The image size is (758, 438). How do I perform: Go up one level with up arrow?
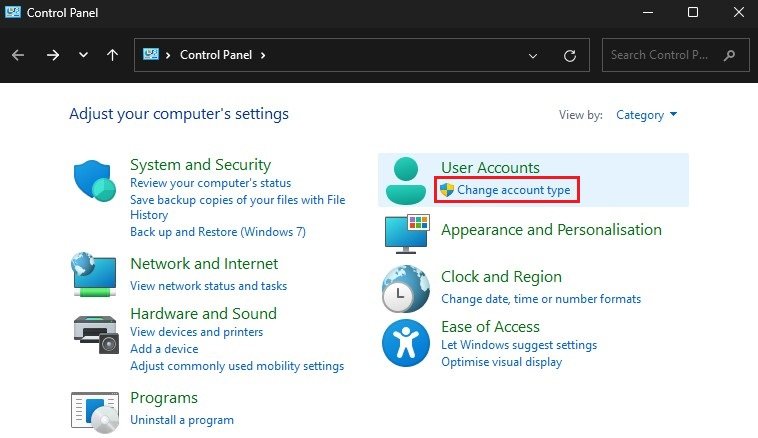coord(113,55)
